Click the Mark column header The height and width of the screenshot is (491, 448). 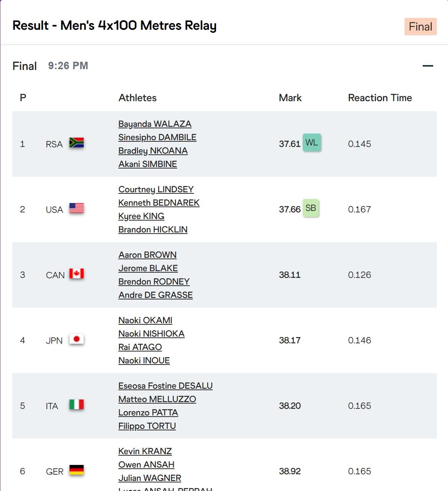tap(290, 98)
